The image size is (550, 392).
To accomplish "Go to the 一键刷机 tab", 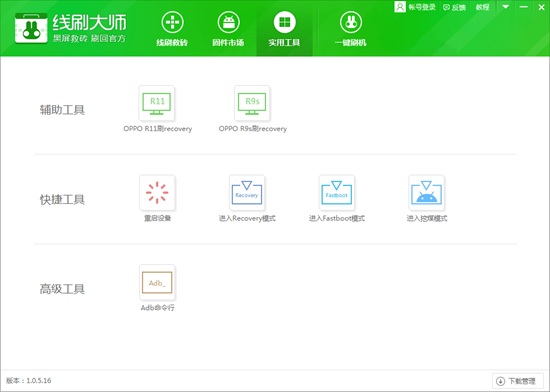I will [x=350, y=29].
